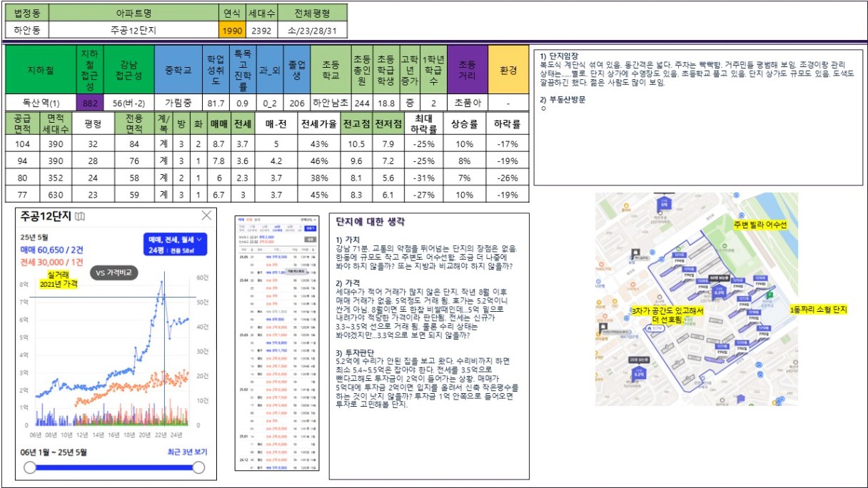Click the 최근 3년 보기 link
Image resolution: width=868 pixels, height=488 pixels.
point(187,452)
